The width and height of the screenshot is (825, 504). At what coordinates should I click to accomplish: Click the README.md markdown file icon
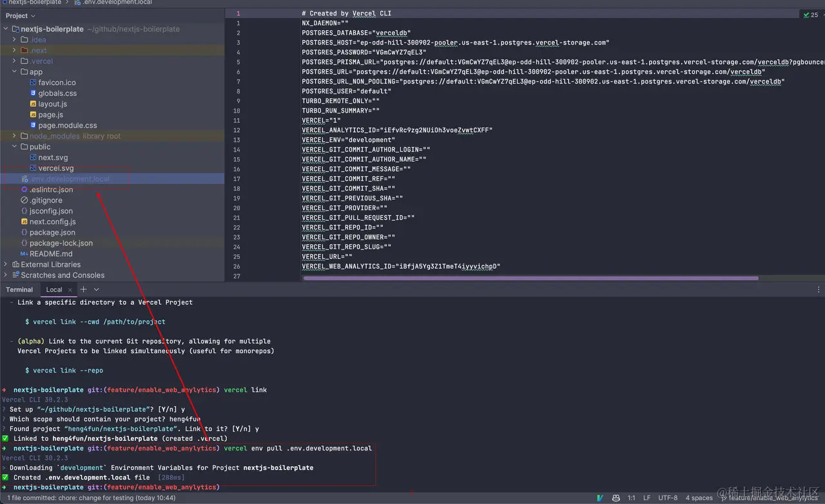coord(24,254)
